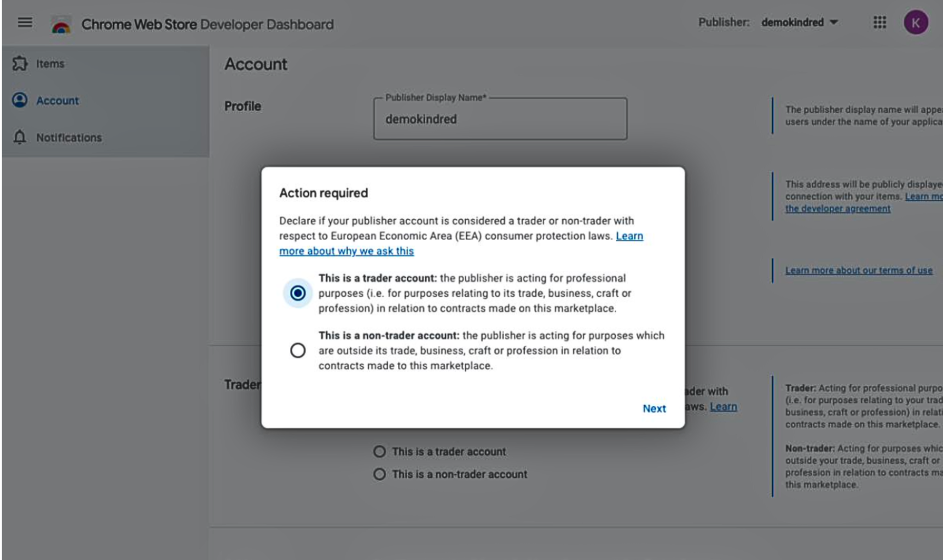Image resolution: width=943 pixels, height=560 pixels.
Task: Click 'This is a non-trader account:' bold text
Action: coord(389,335)
